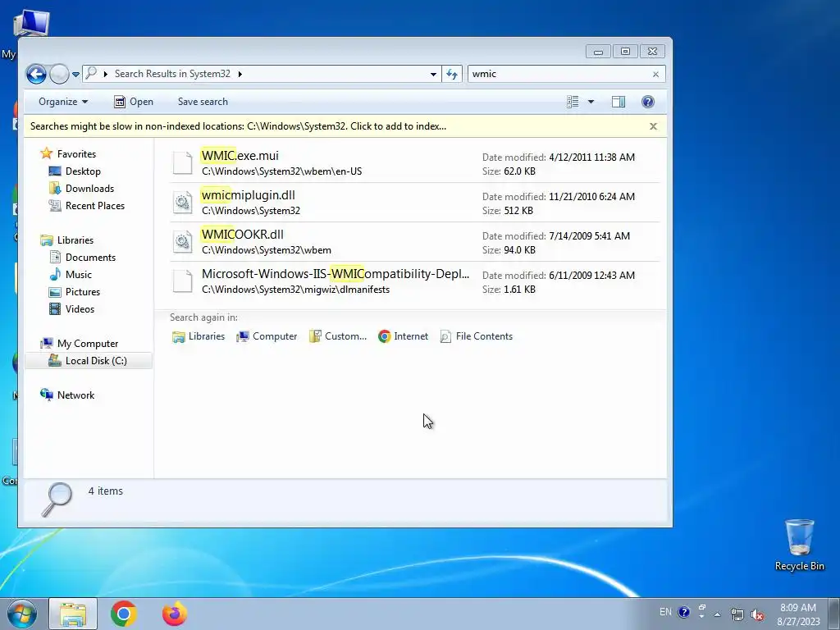Open the Organize menu
Screen dimensions: 840x630
(63, 102)
